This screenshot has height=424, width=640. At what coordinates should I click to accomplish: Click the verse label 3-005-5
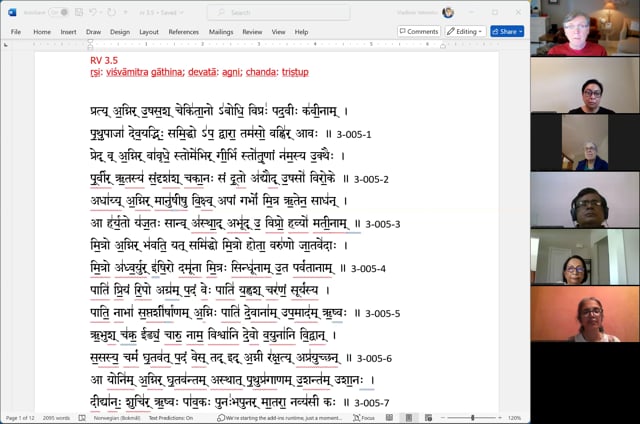click(x=382, y=313)
